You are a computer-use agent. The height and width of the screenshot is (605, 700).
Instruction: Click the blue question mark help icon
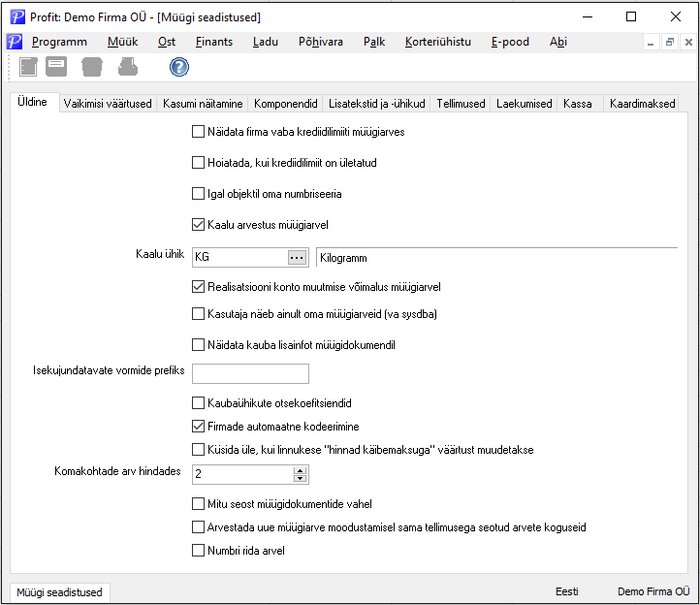179,67
